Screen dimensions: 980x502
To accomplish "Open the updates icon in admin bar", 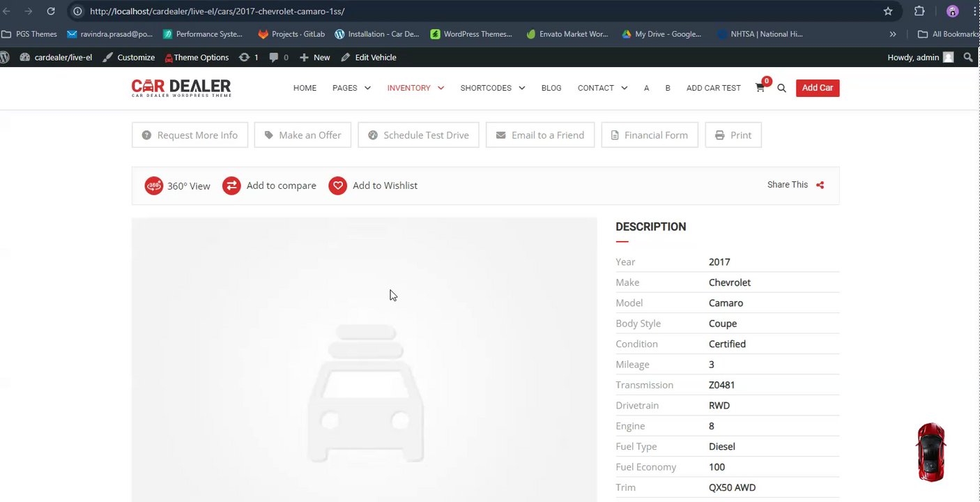I will coord(248,57).
